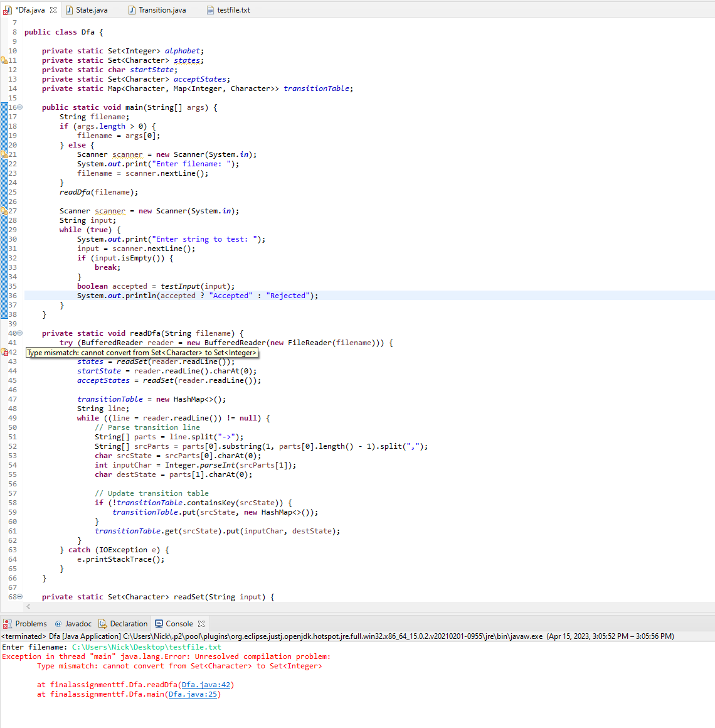
Task: Click the warning marker on line 11
Action: (x=4, y=60)
